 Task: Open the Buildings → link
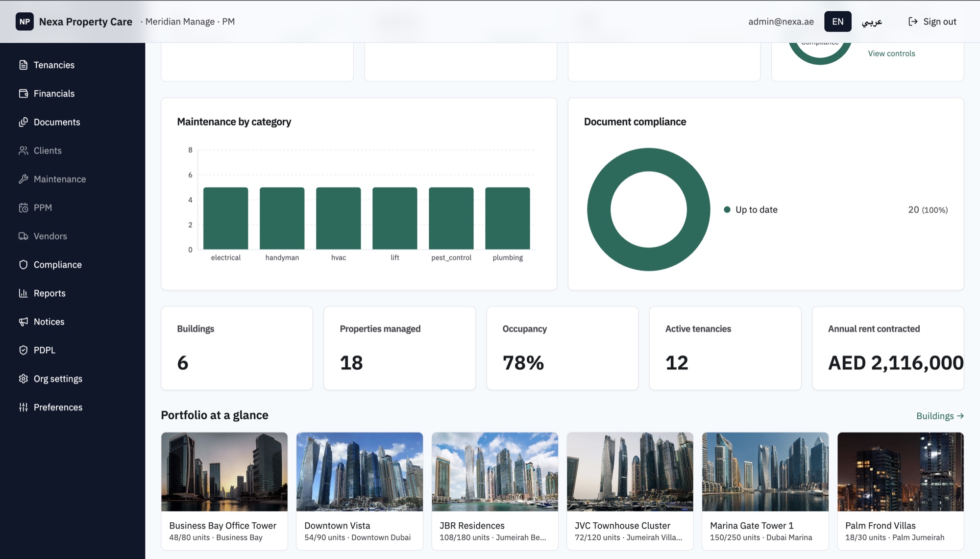coord(940,416)
